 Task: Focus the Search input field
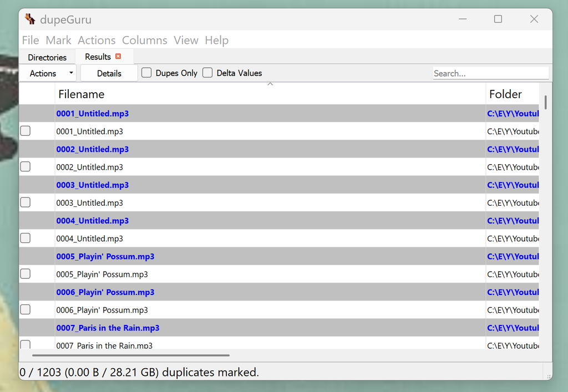[491, 74]
